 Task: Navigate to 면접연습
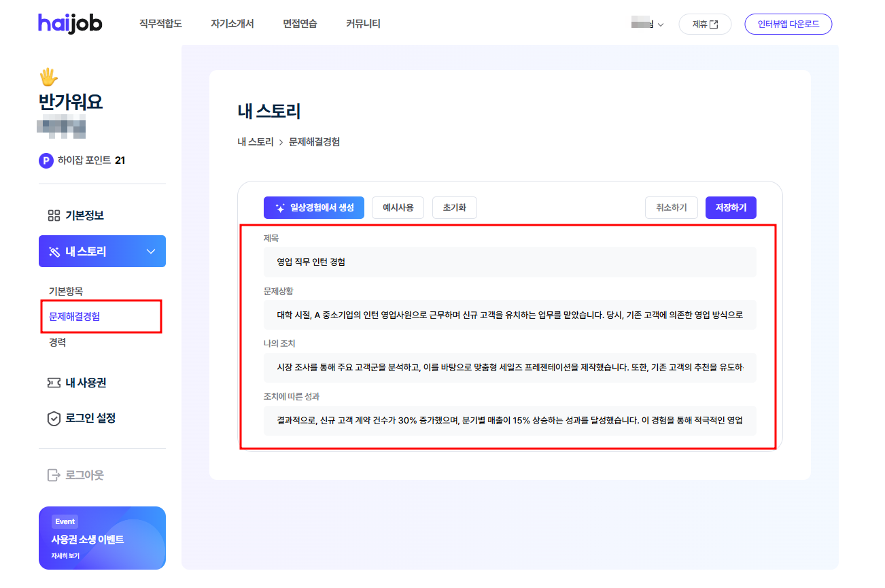point(299,23)
